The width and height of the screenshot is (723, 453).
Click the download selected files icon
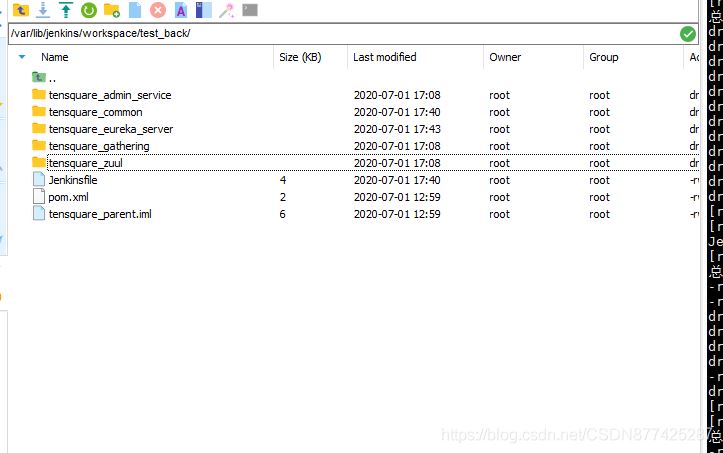43,10
